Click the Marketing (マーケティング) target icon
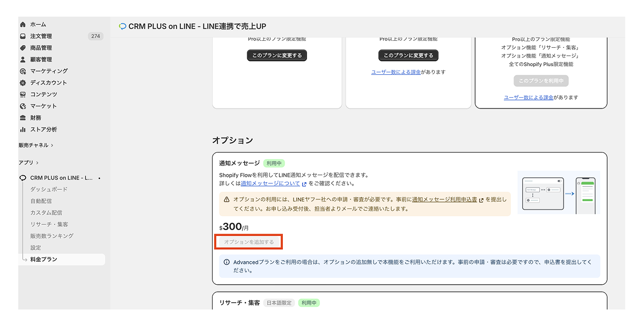644x324 pixels. 23,71
